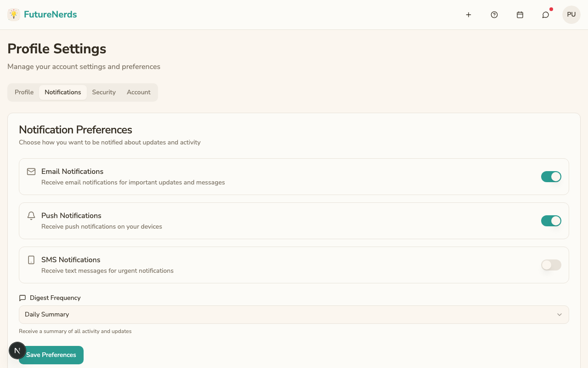Switch to the Security tab
The image size is (588, 368).
point(104,92)
